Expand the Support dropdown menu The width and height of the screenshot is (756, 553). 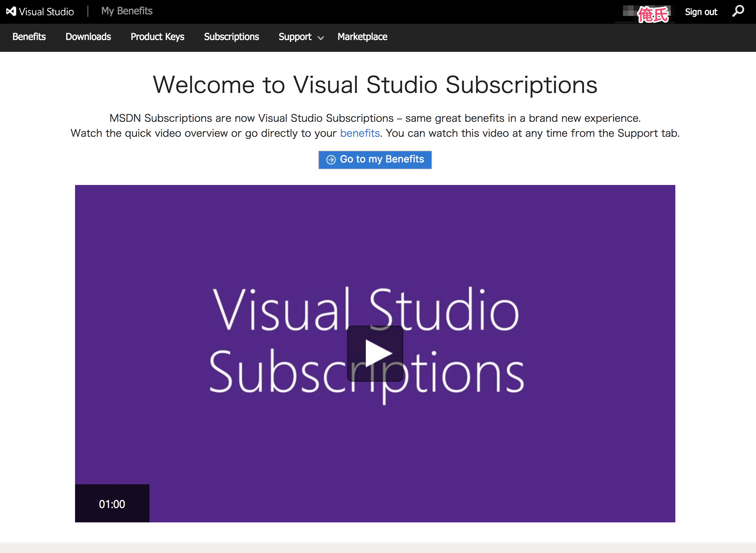tap(301, 37)
